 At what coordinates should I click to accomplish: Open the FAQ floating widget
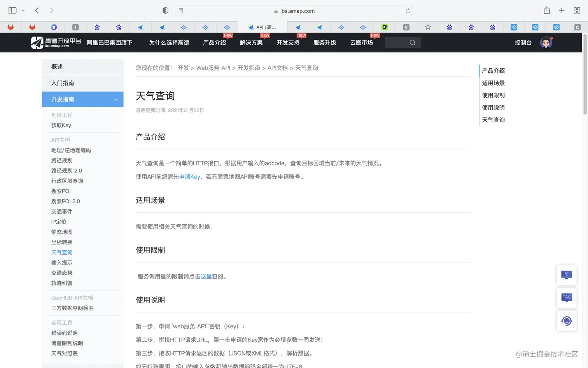click(x=567, y=298)
